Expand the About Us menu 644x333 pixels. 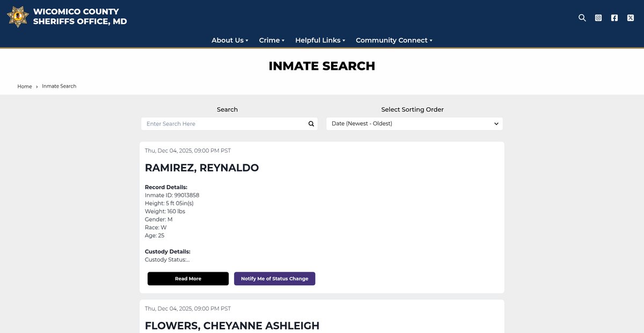(230, 40)
